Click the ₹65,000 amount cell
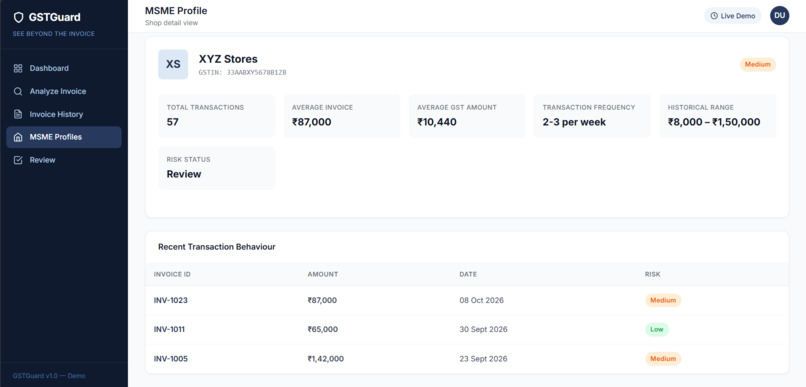 (323, 329)
